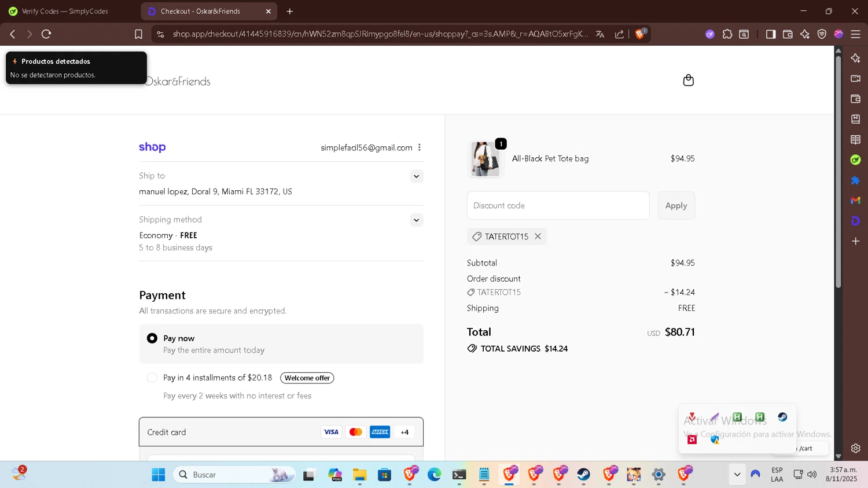The image size is (868, 488).
Task: Open the reading list icon in sidebar
Action: (855, 139)
